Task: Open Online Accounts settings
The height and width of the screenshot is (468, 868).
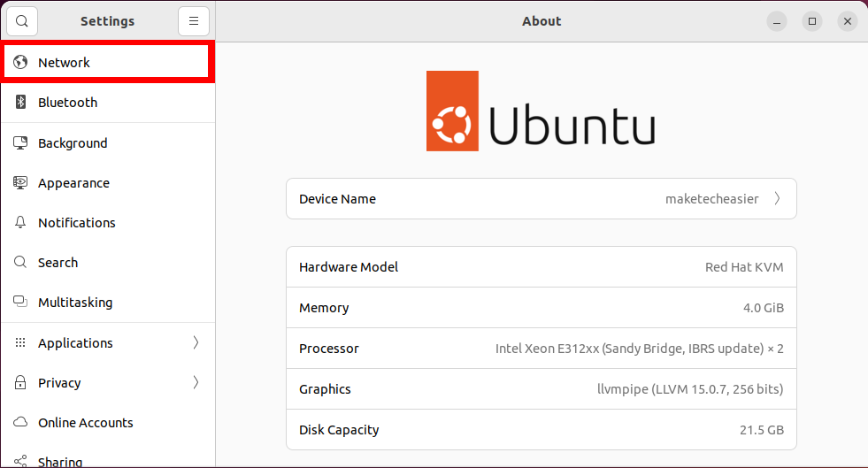Action: [x=108, y=422]
